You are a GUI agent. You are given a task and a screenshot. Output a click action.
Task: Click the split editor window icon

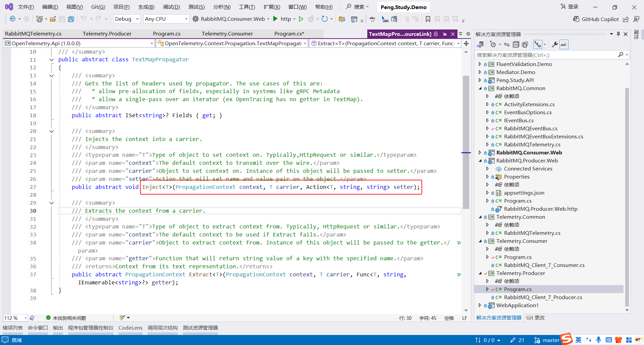[466, 44]
